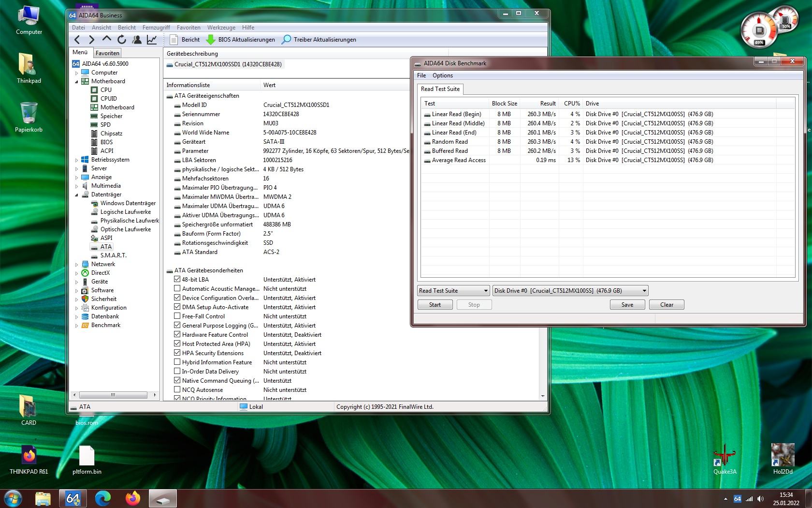
Task: Expand the Computer tree node
Action: tap(76, 73)
